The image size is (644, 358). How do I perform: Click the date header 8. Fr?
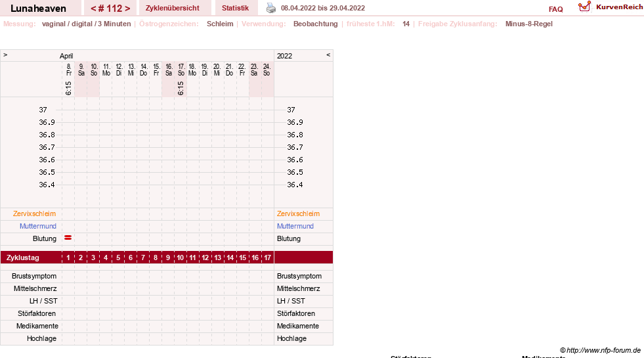(x=68, y=70)
